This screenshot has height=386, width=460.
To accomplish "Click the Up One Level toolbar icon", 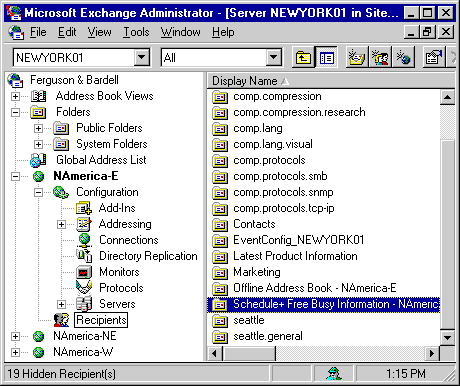I will [x=303, y=58].
